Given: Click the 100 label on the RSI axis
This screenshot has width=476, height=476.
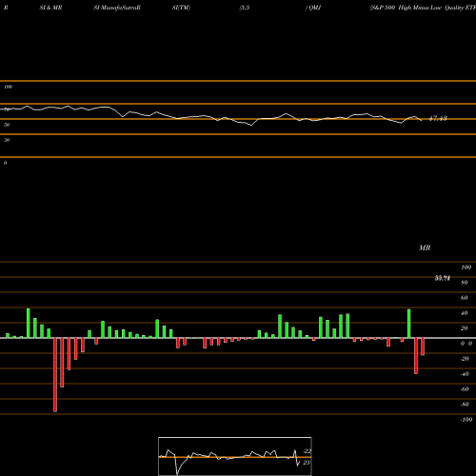Looking at the screenshot, I should coord(8,87).
